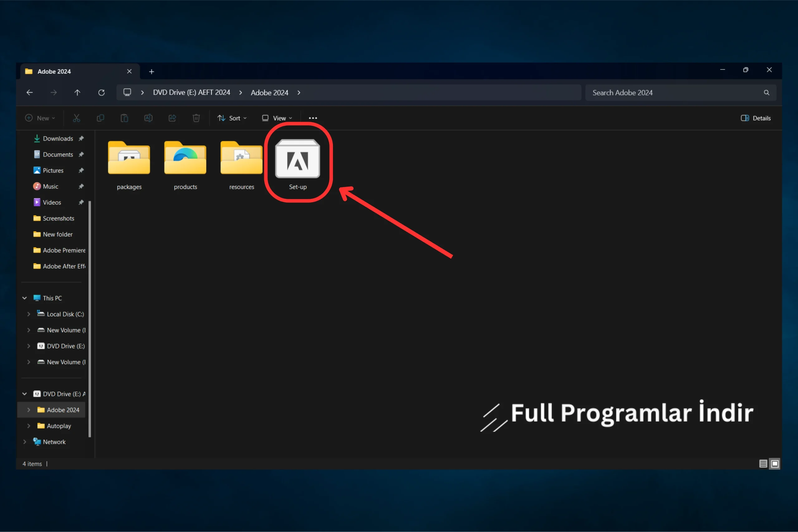Open New folder in sidebar
798x532 pixels.
(53, 234)
